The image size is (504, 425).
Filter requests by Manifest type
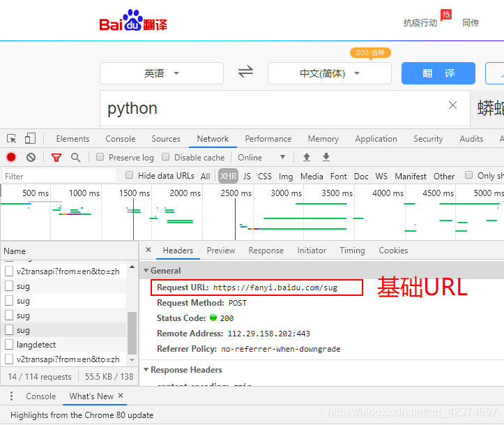point(411,177)
